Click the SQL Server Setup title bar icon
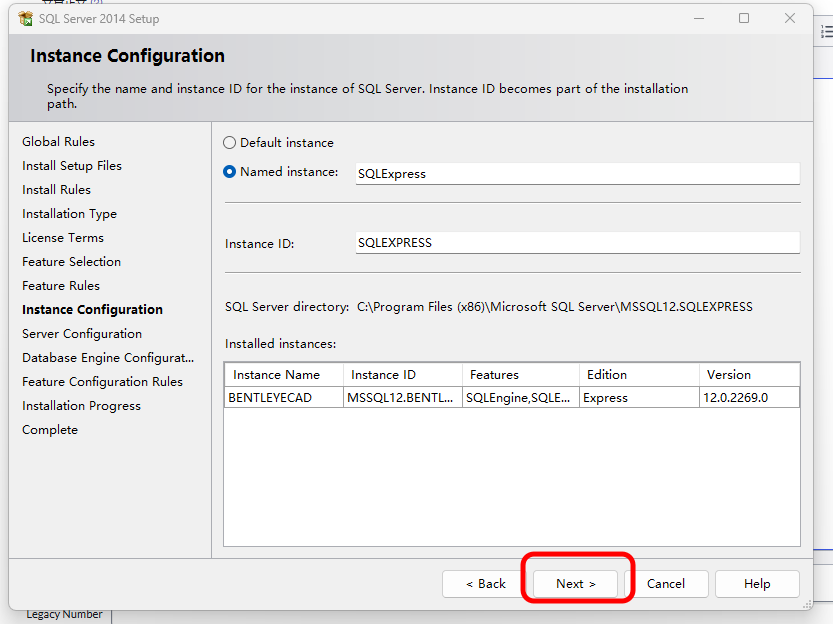This screenshot has width=833, height=624. 25,18
